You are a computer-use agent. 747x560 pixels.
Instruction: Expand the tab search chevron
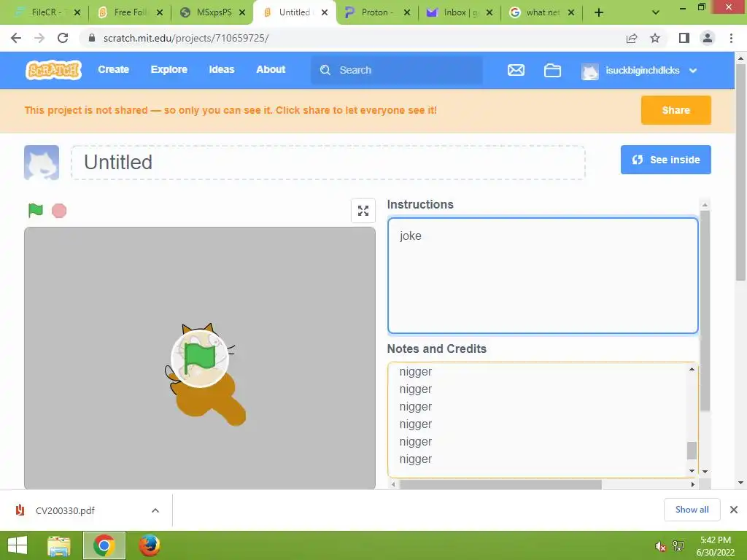[656, 12]
